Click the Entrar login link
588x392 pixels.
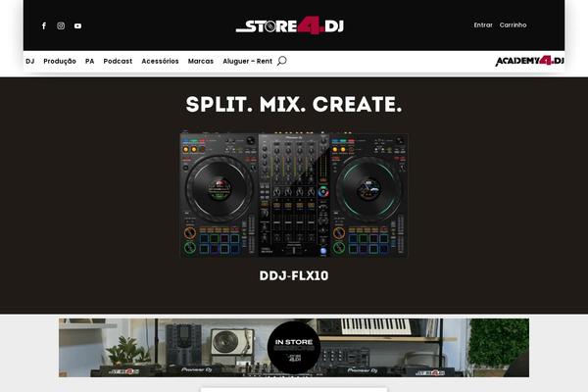[x=483, y=25]
